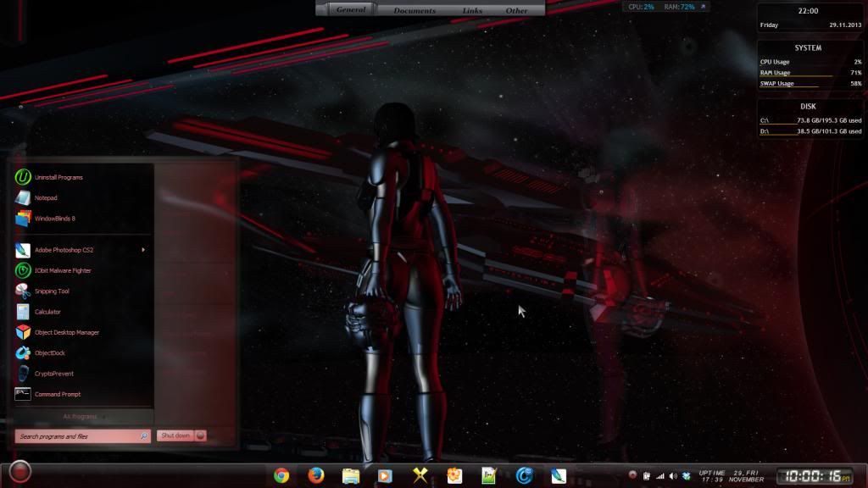The height and width of the screenshot is (488, 868).
Task: Click the red circle tray icon
Action: 632,474
